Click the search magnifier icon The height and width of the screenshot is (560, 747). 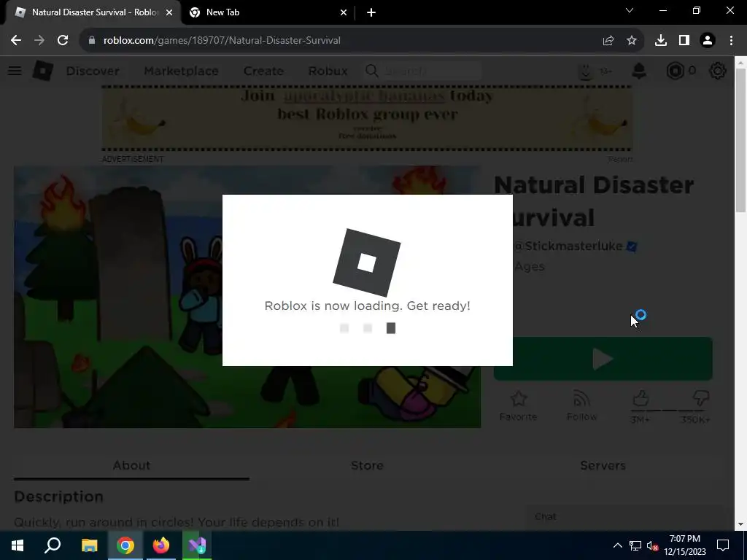(371, 71)
